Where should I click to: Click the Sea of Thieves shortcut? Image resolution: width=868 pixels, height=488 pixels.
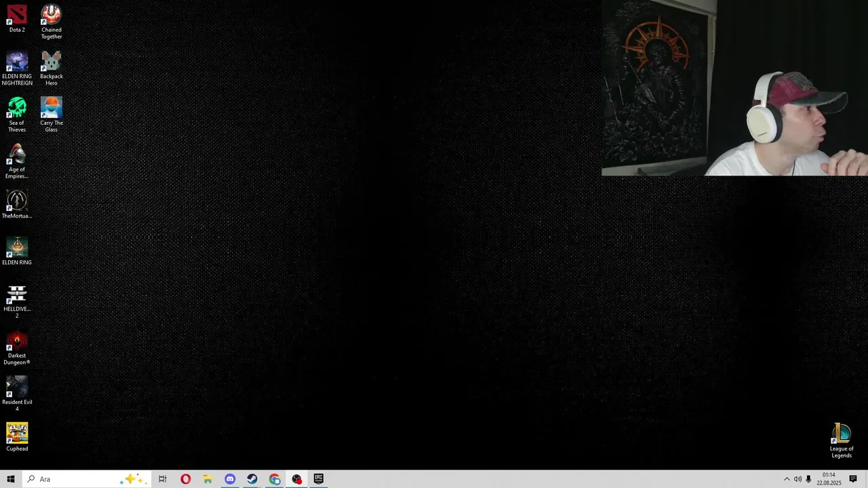click(x=17, y=115)
